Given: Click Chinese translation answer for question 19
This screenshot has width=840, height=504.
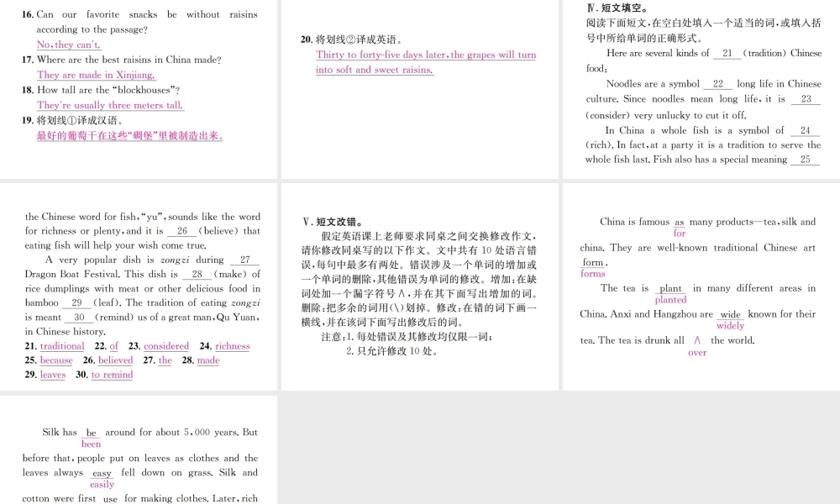Looking at the screenshot, I should point(129,135).
